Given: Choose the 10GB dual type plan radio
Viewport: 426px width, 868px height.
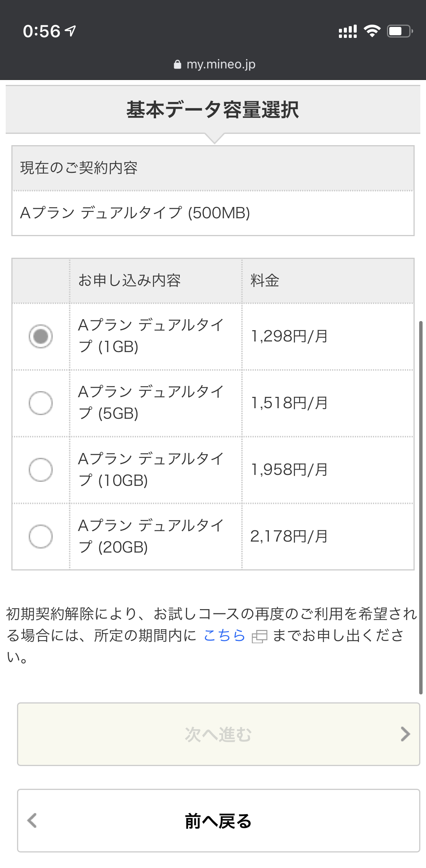Looking at the screenshot, I should (x=41, y=470).
